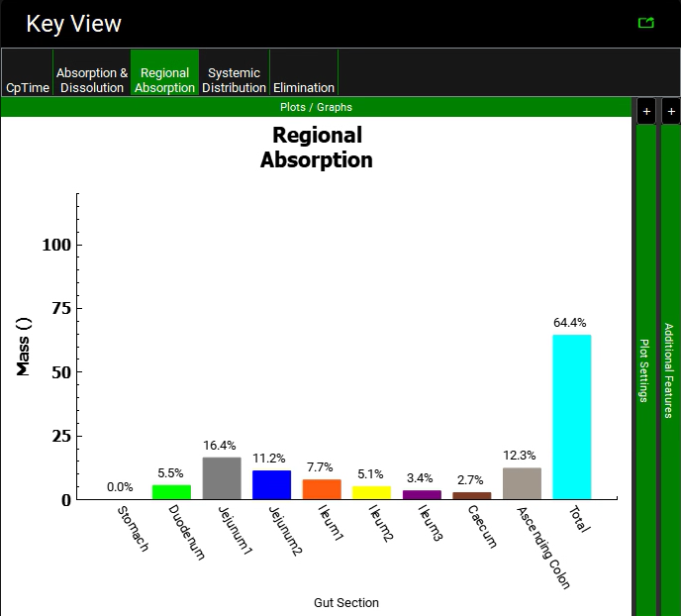Expand the Plot Settings plus button
681x616 pixels.
click(646, 112)
